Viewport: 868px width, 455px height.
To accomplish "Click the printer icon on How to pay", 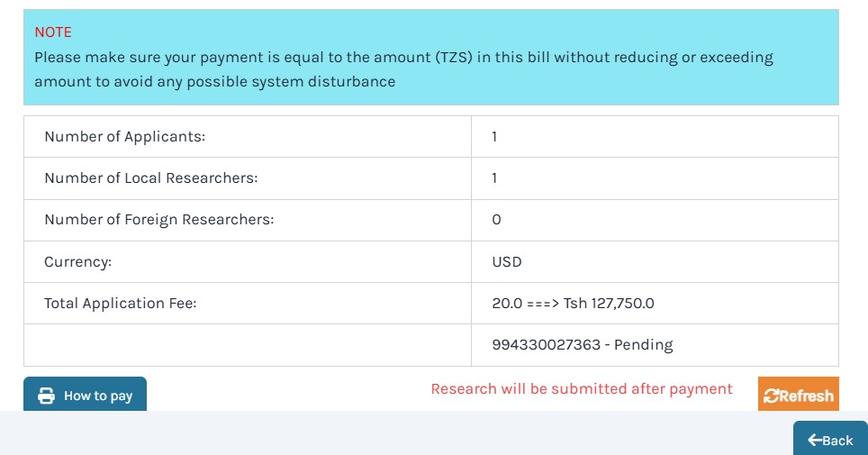I will [46, 396].
